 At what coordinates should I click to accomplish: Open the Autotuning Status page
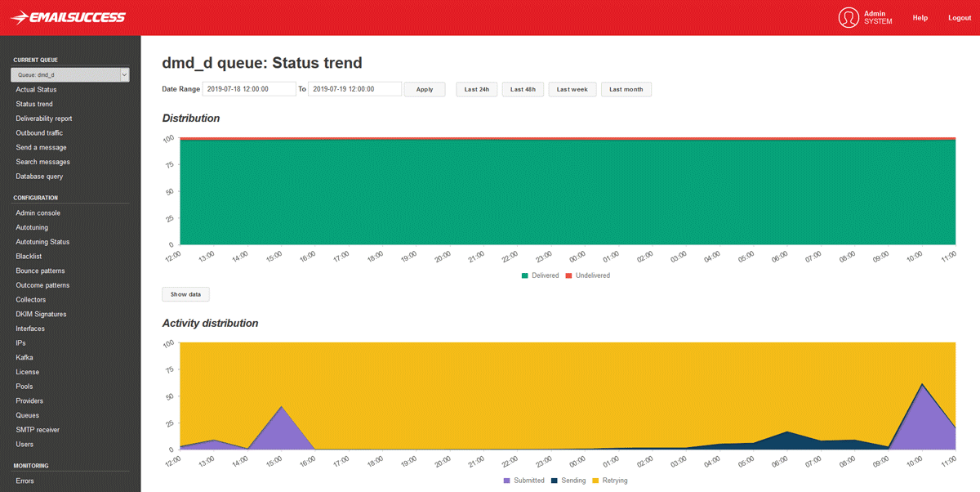click(42, 242)
